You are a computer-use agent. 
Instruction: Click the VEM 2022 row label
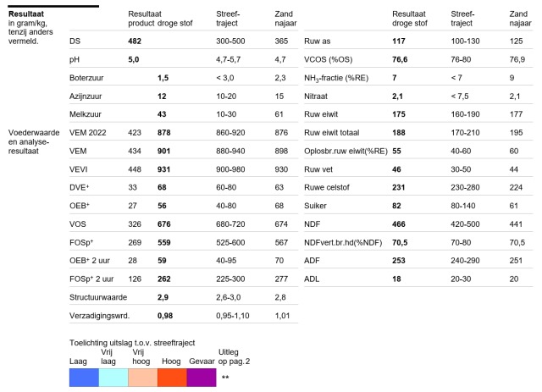[88, 133]
